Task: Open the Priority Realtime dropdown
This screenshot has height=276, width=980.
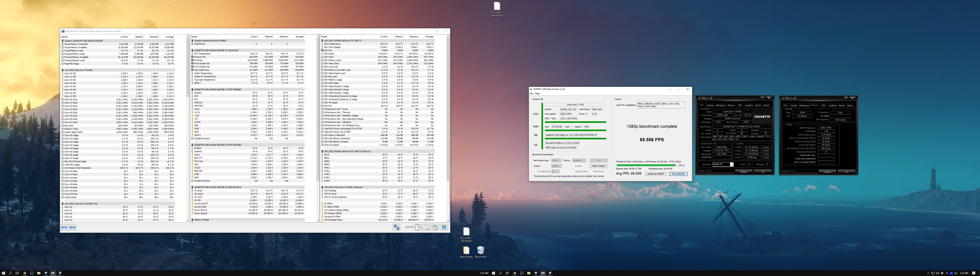Action: pyautogui.click(x=579, y=160)
